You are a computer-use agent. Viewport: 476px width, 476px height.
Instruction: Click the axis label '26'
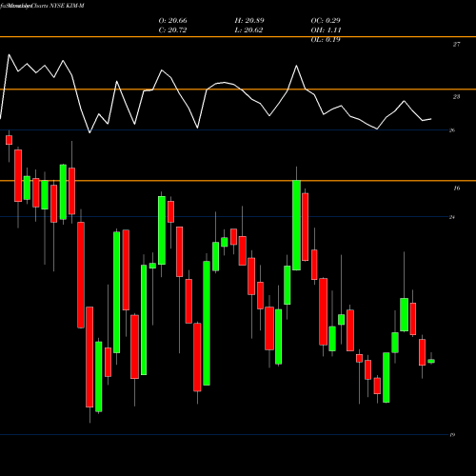click(452, 130)
